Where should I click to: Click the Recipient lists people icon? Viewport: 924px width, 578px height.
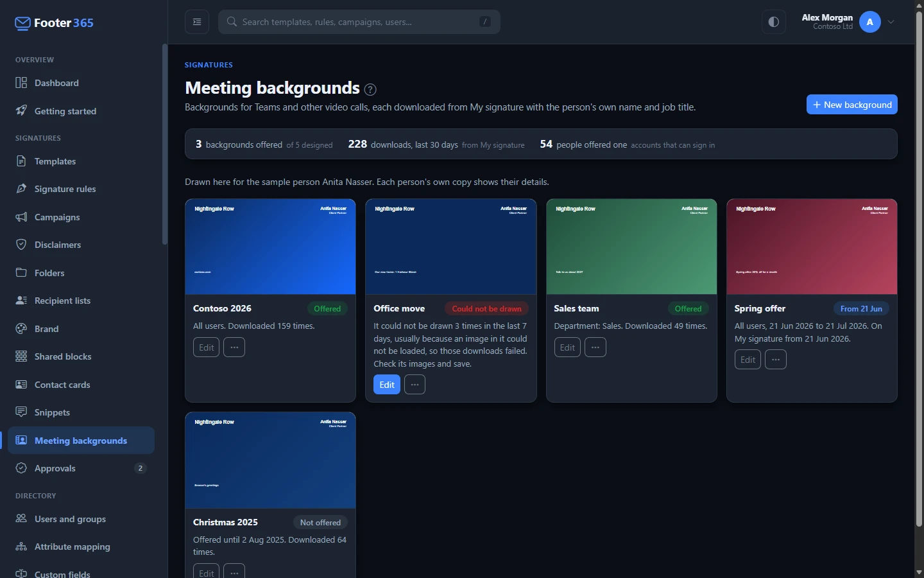point(21,301)
